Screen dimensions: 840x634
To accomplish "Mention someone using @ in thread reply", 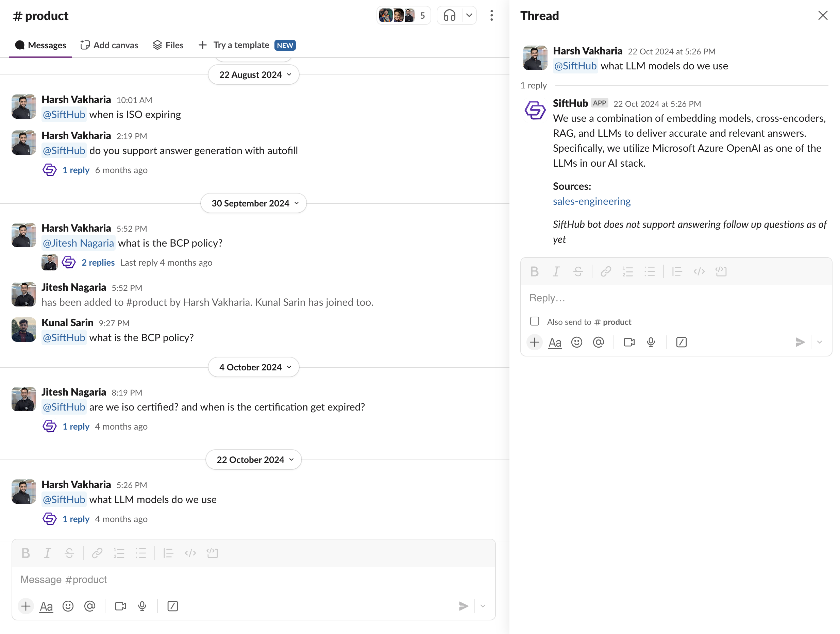I will click(598, 342).
